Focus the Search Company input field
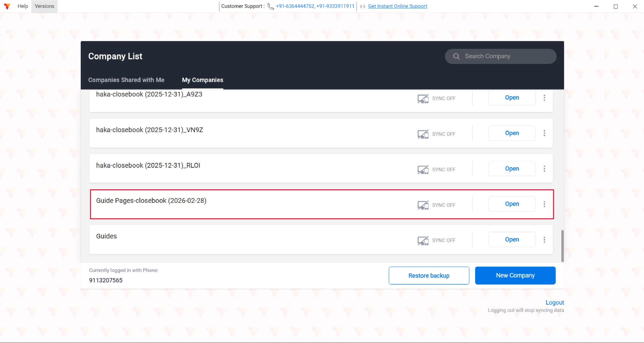This screenshot has height=343, width=644. tap(501, 56)
